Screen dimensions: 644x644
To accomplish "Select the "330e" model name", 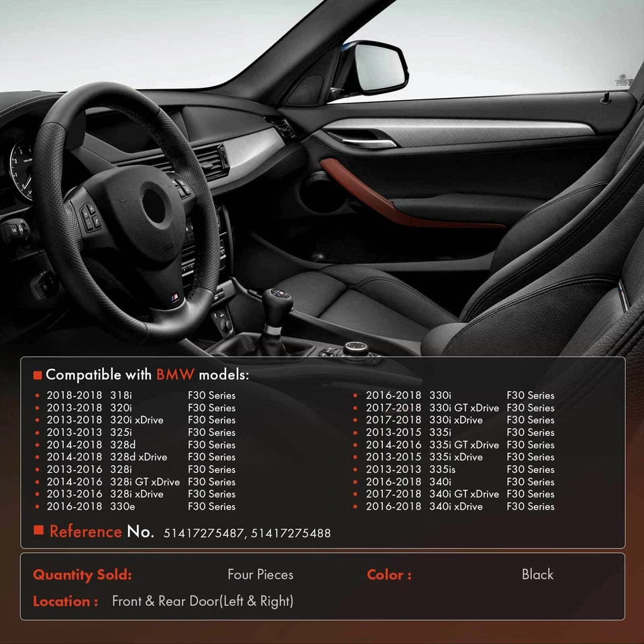I will pyautogui.click(x=122, y=506).
